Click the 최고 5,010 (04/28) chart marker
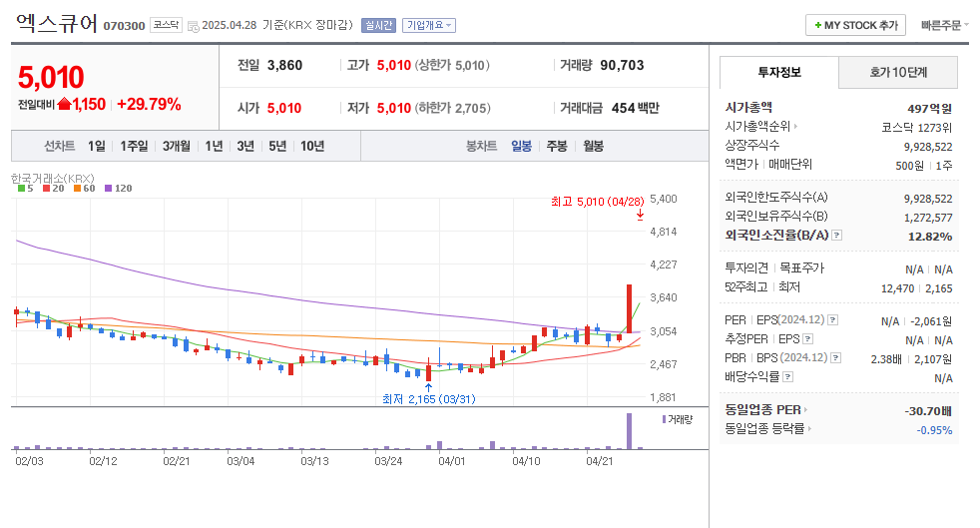The image size is (980, 528). pyautogui.click(x=597, y=202)
